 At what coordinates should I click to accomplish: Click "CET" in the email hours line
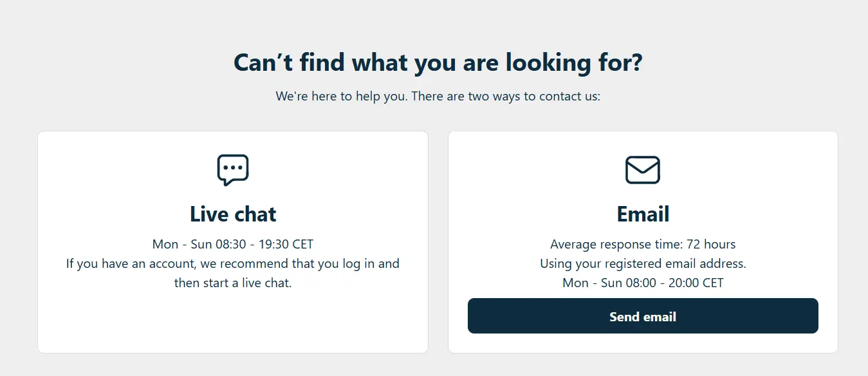pyautogui.click(x=712, y=283)
